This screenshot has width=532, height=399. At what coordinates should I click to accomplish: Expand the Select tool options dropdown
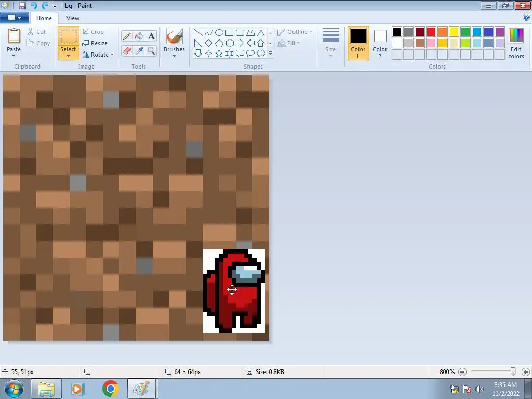pyautogui.click(x=68, y=56)
